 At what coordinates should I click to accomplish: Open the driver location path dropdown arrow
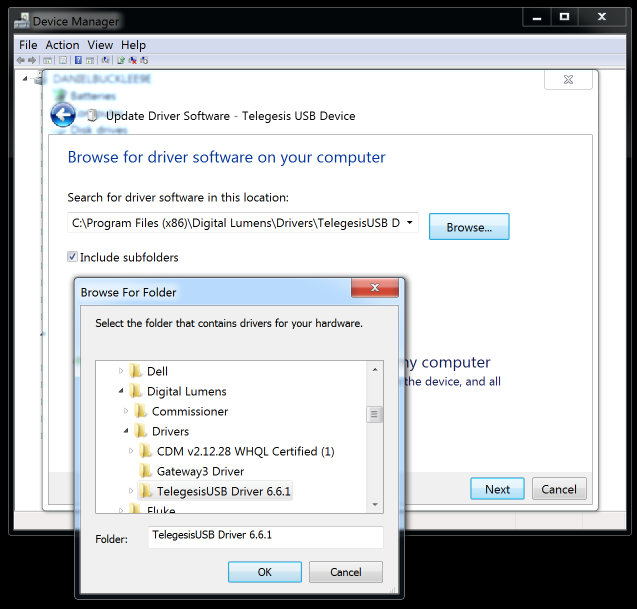(410, 222)
